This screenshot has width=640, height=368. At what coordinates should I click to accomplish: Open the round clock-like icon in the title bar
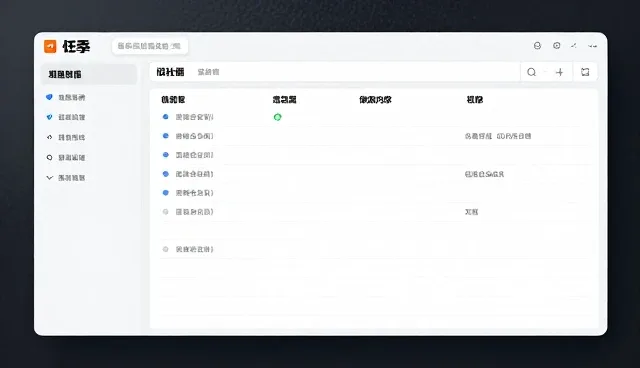pos(556,46)
